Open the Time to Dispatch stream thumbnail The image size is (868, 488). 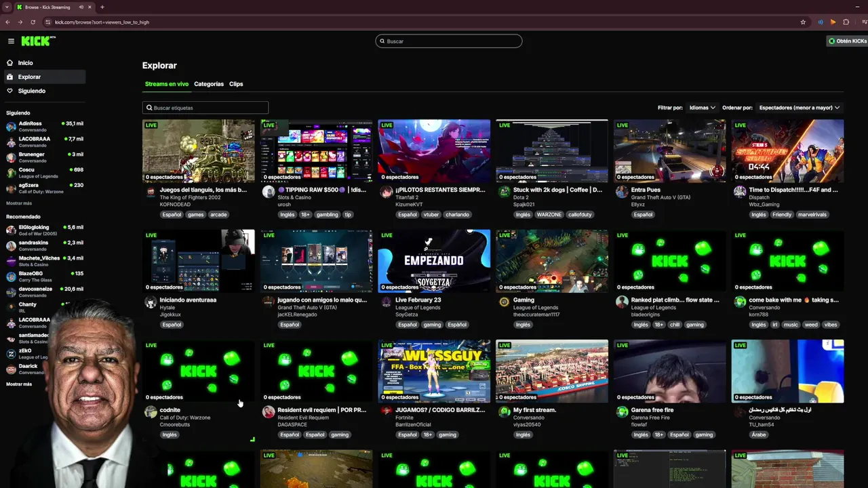(788, 151)
